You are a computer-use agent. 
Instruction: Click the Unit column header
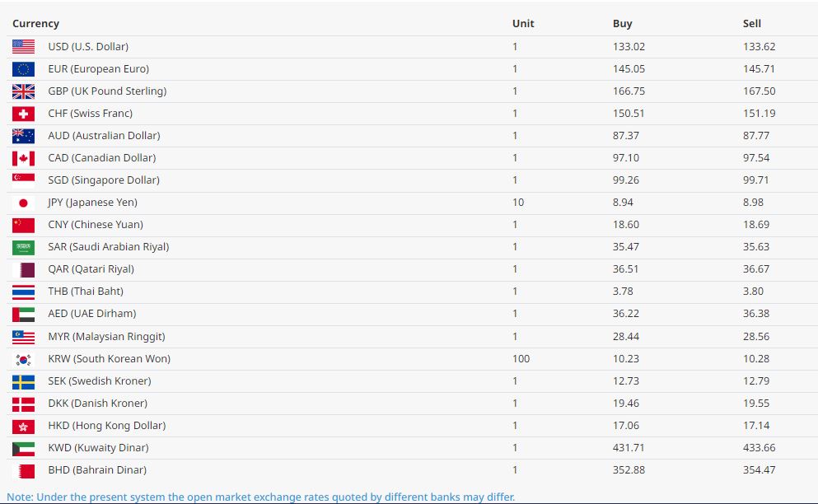pyautogui.click(x=523, y=24)
